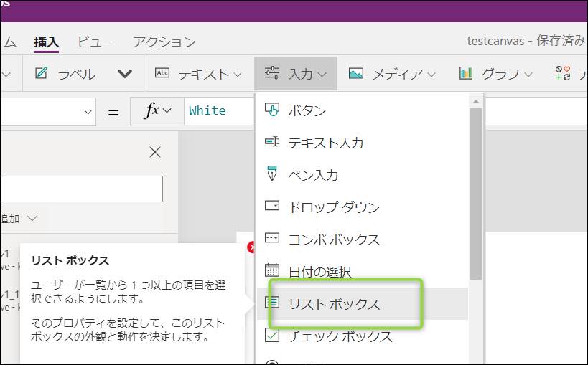The height and width of the screenshot is (365, 588).
Task: Click the List box (リスト ボックス) icon
Action: (272, 302)
